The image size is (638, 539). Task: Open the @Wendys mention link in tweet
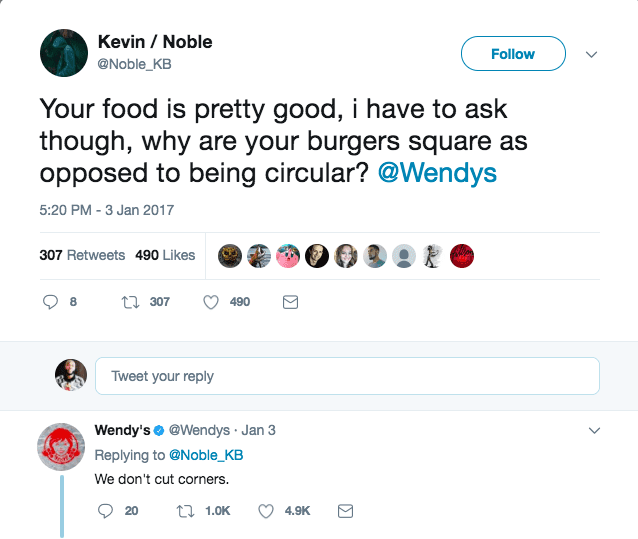(x=438, y=173)
